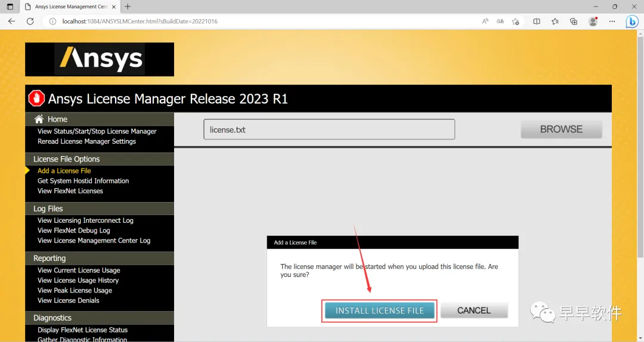Open tab actions menu icon
This screenshot has height=342, width=644.
(10, 7)
